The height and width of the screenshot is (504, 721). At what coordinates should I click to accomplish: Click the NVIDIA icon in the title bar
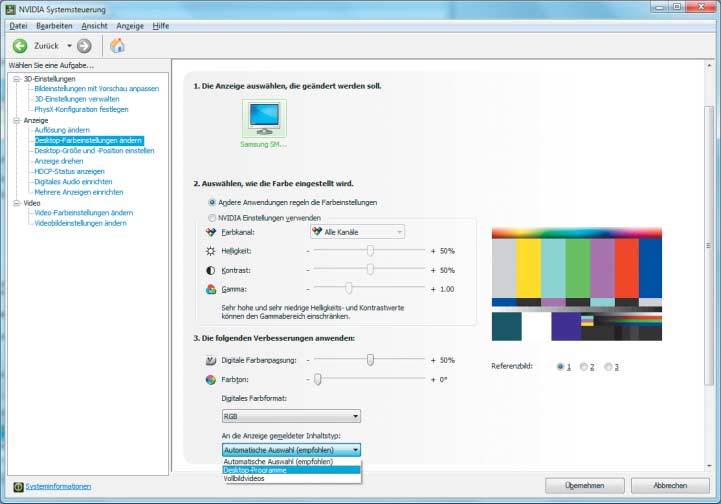(x=10, y=9)
